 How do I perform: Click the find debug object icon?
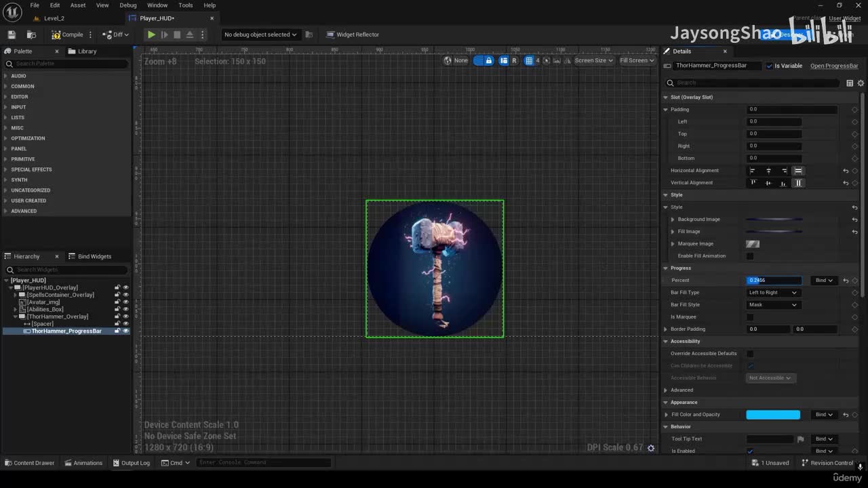click(x=309, y=35)
